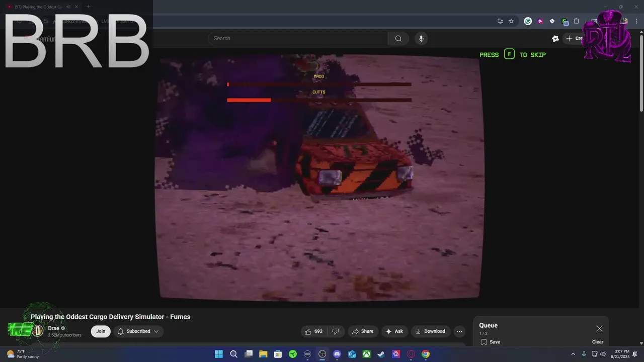Open more actions three-dot menu
Screen dimensions: 644x362
(x=459, y=331)
